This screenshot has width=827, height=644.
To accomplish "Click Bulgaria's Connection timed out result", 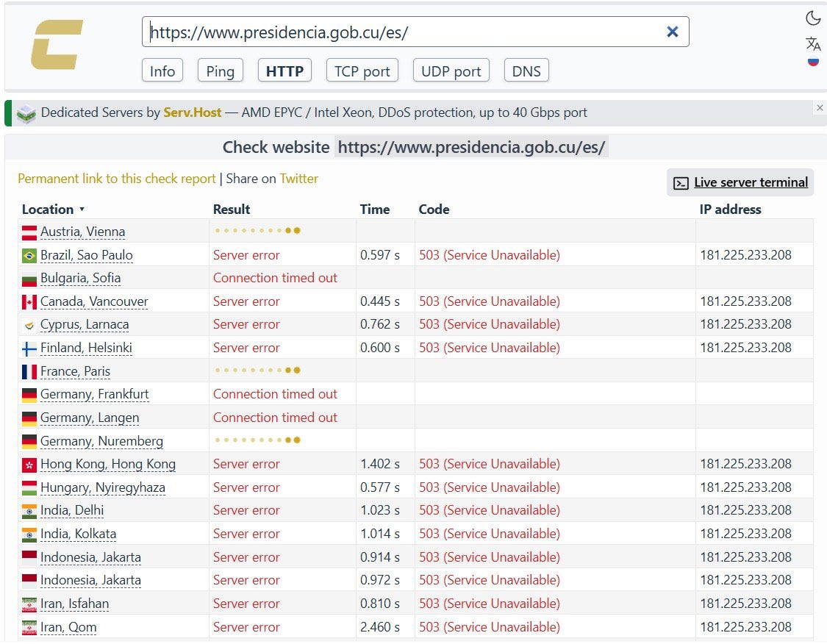I will click(x=276, y=279).
